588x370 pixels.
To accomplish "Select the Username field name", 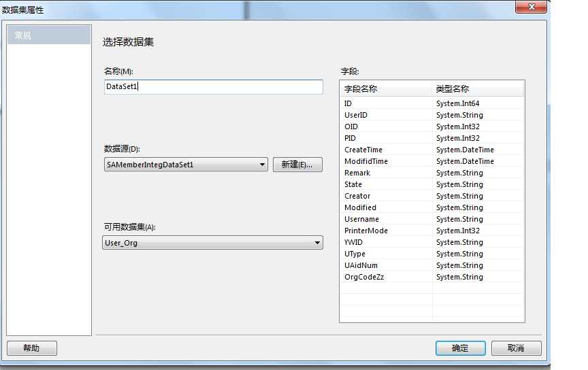I will [x=362, y=219].
